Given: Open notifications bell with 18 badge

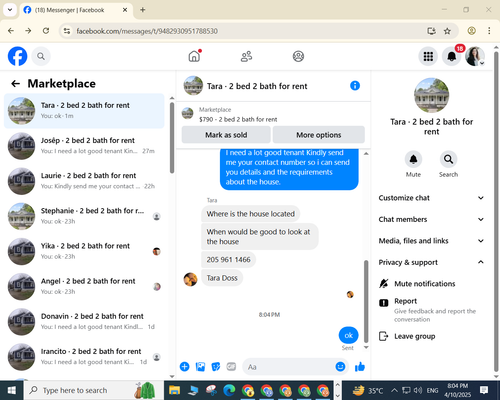Looking at the screenshot, I should (452, 56).
